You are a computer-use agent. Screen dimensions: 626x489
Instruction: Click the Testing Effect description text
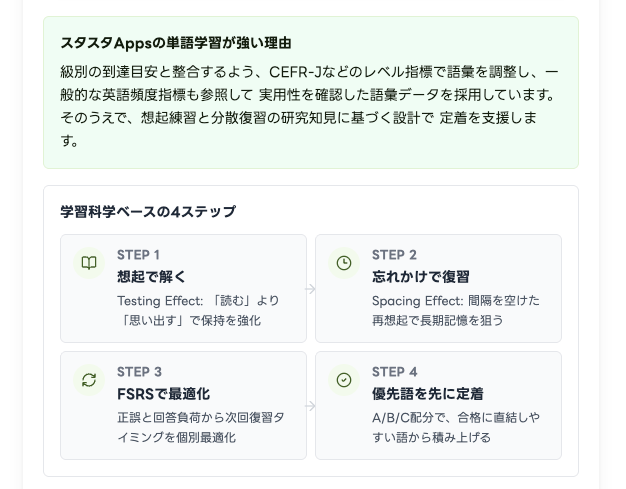coord(198,310)
